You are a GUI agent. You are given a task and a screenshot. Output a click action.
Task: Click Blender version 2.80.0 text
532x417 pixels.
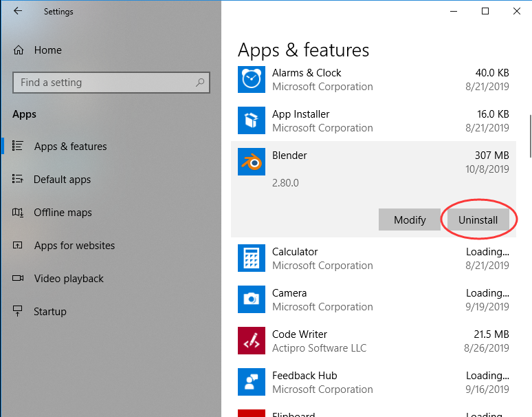[x=285, y=183]
